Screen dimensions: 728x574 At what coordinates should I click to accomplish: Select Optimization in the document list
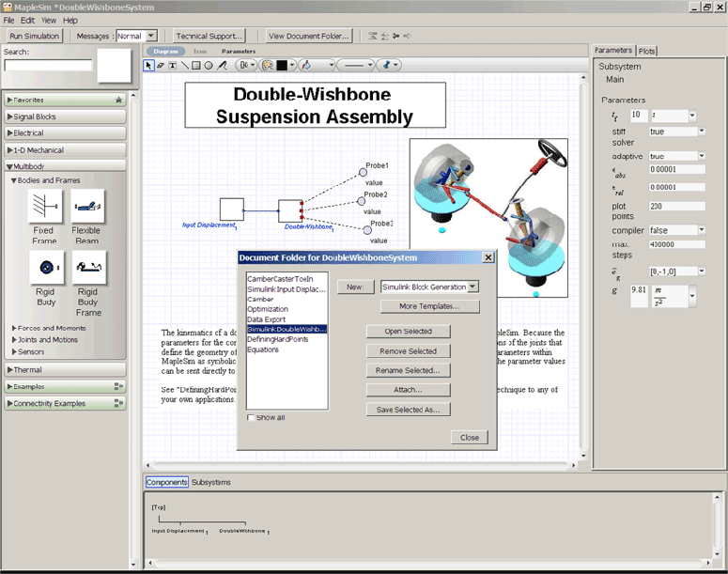pos(268,309)
